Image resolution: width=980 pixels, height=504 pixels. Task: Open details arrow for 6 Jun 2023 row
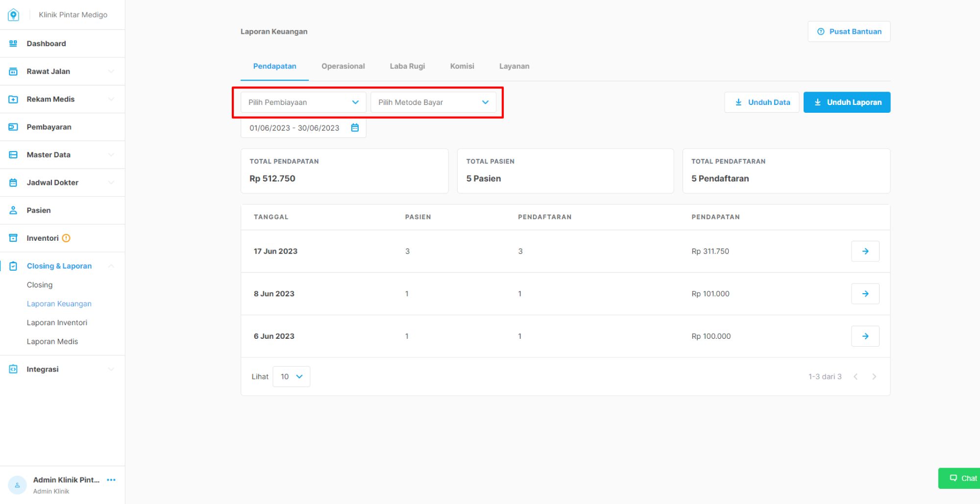(865, 336)
